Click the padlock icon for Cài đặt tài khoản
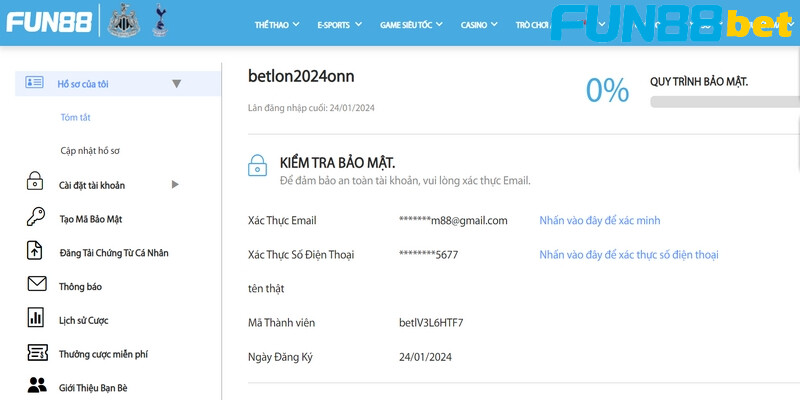800x400 pixels. [x=35, y=181]
